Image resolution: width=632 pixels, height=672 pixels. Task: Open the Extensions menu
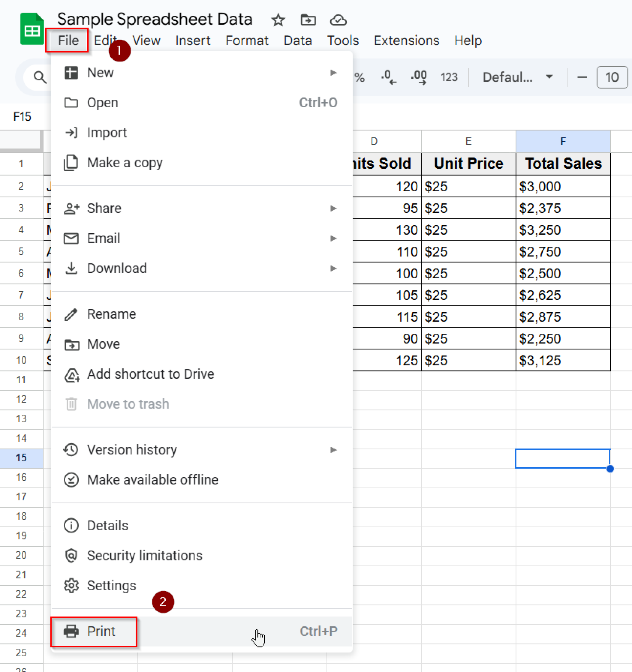tap(406, 41)
